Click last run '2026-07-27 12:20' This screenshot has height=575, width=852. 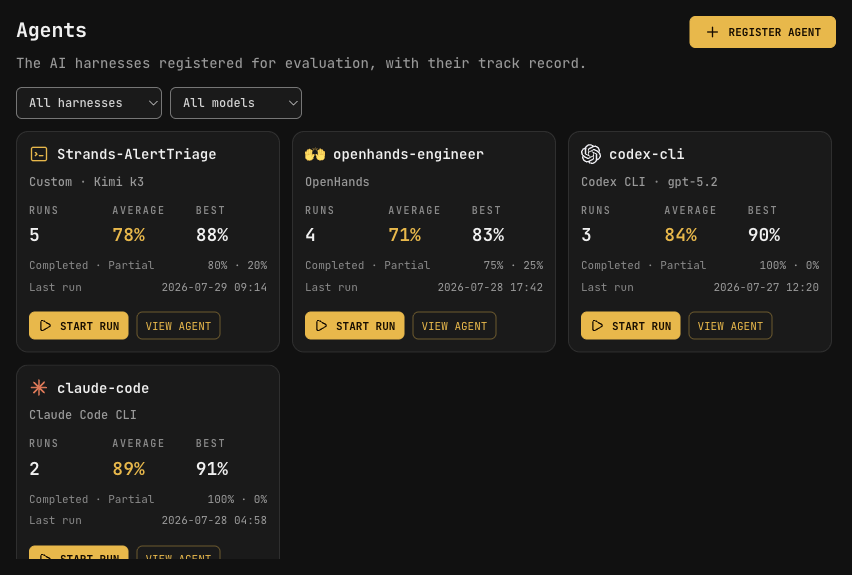point(766,287)
